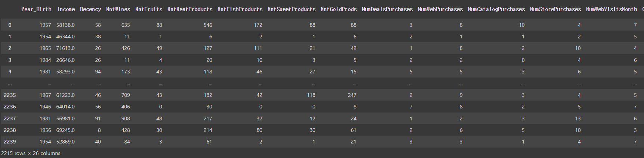This screenshot has height=158, width=644.
Task: Click Year_Birth 1984 in row 3
Action: [45, 60]
